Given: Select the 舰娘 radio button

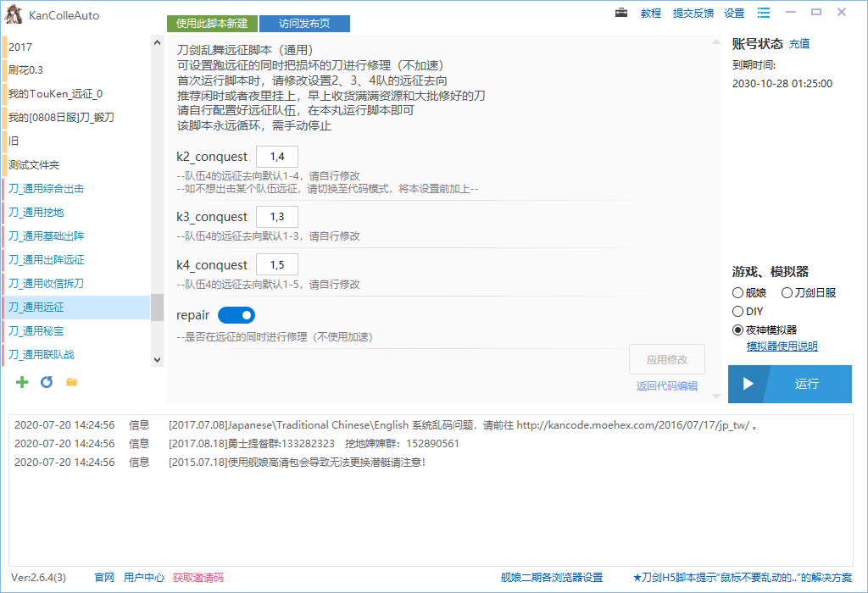Looking at the screenshot, I should [x=737, y=292].
